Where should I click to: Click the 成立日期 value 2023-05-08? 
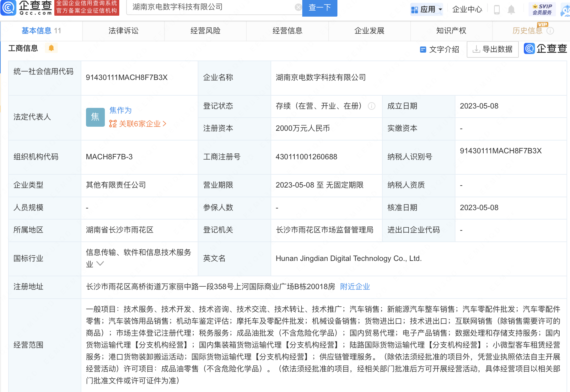point(479,106)
